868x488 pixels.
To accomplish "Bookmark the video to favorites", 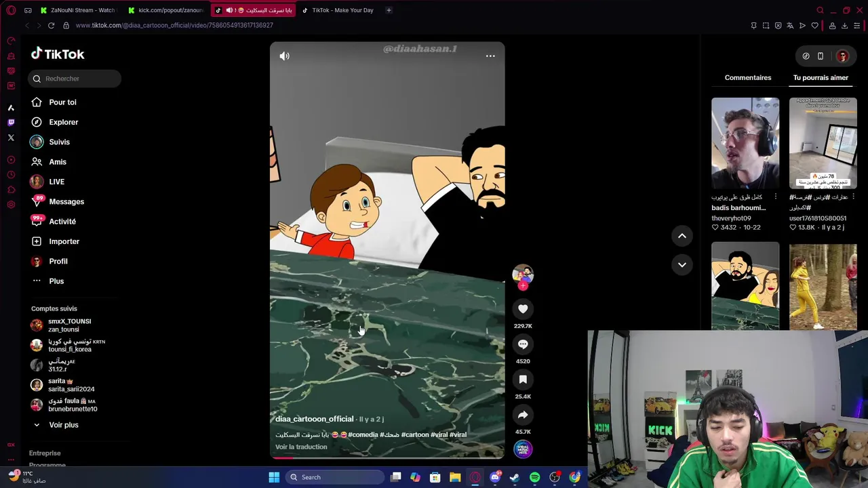I will click(523, 380).
